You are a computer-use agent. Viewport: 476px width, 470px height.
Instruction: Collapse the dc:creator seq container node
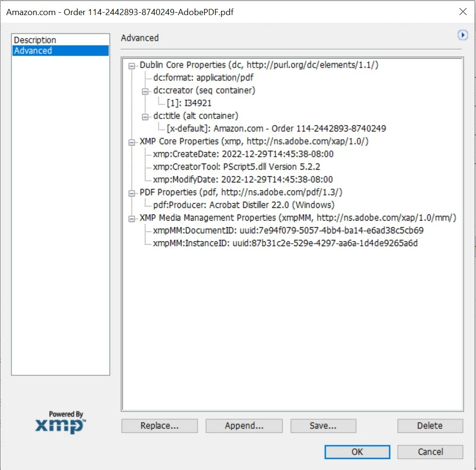point(145,91)
